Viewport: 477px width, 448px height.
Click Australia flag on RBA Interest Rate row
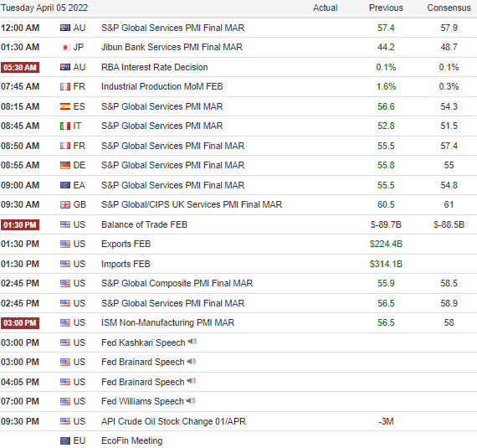(x=65, y=67)
